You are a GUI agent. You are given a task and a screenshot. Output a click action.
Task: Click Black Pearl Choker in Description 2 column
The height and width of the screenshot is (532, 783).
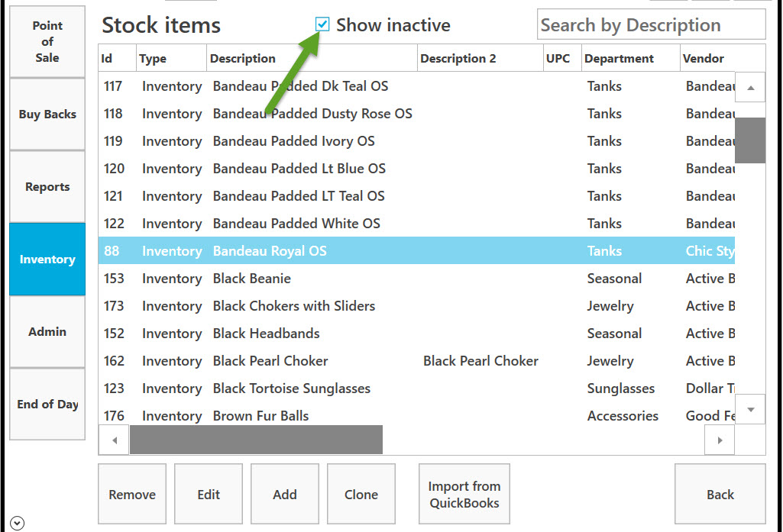[480, 361]
